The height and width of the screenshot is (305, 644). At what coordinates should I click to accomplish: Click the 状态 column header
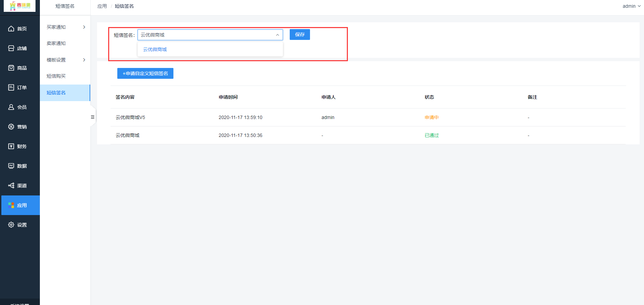[x=429, y=97]
